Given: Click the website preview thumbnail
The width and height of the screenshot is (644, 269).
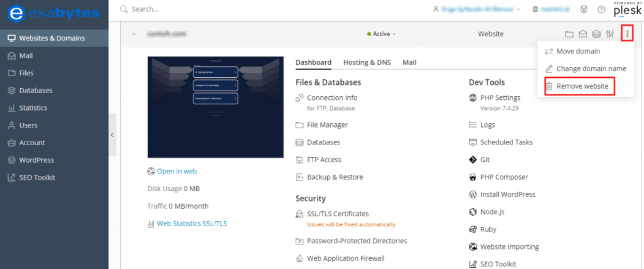Looking at the screenshot, I should pos(216,107).
